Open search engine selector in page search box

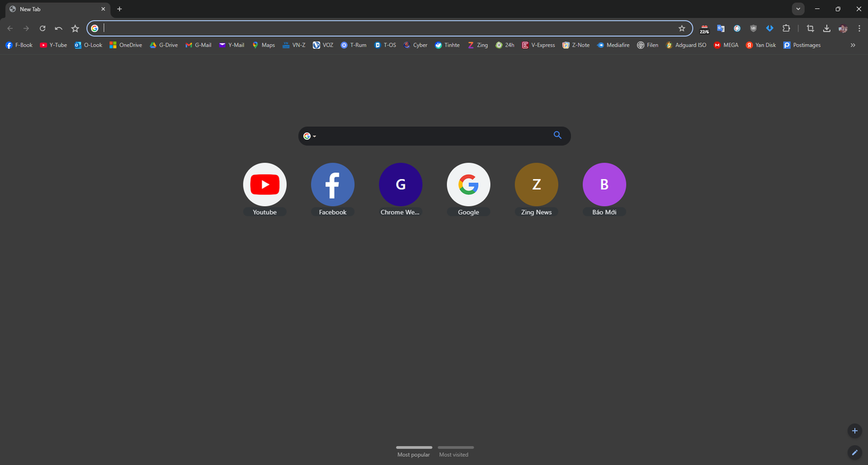309,136
